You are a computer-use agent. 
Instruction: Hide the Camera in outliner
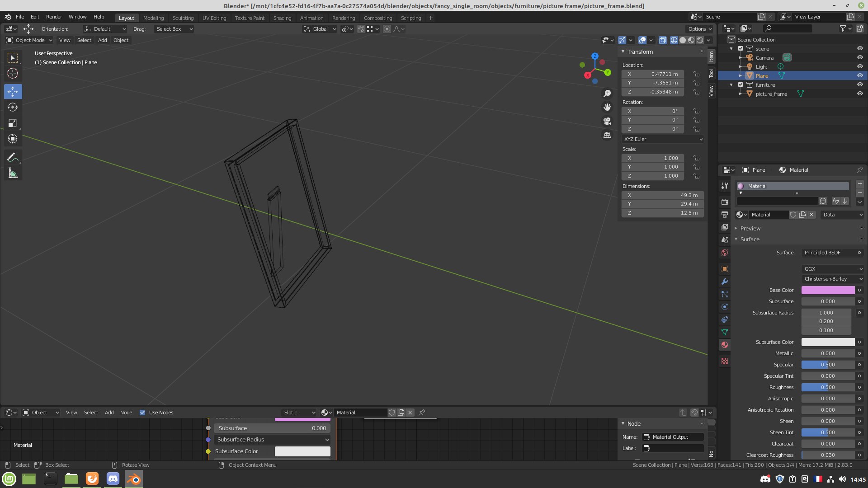[860, 58]
